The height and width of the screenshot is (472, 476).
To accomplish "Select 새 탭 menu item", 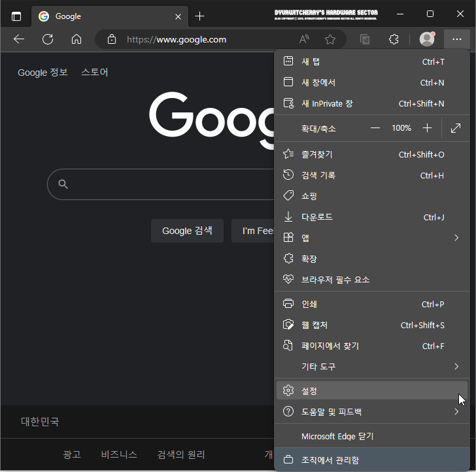I will coord(372,61).
